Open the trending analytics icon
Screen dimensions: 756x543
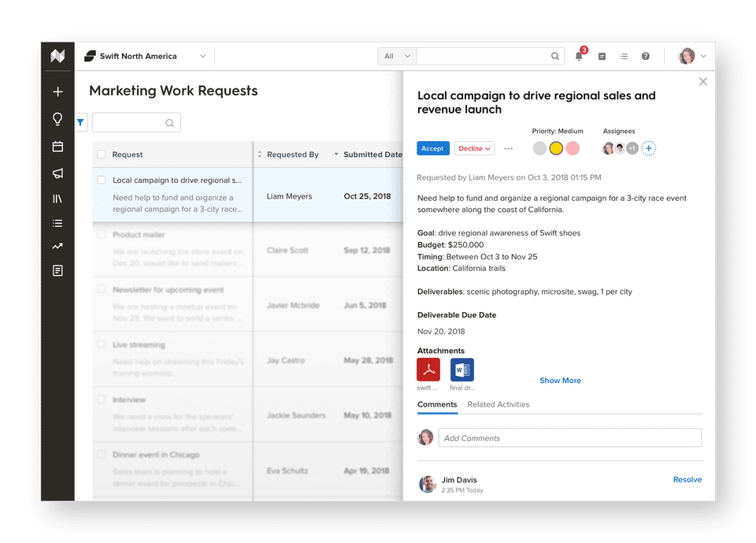pyautogui.click(x=57, y=246)
